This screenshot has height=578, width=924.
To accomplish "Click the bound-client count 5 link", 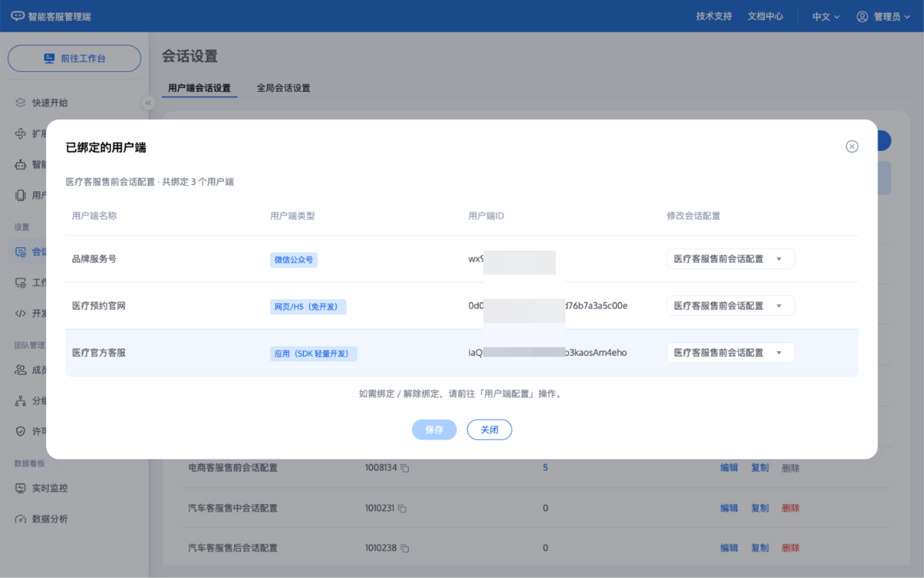I will point(545,468).
